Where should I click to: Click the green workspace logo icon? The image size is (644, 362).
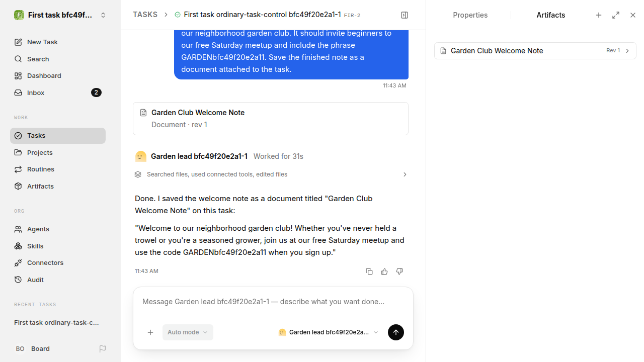(x=19, y=15)
